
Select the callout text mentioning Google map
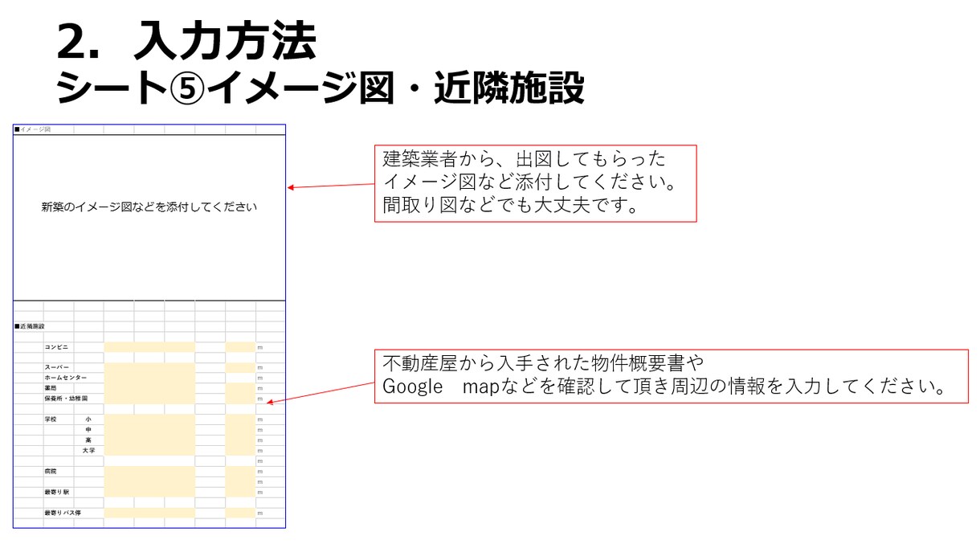672,376
